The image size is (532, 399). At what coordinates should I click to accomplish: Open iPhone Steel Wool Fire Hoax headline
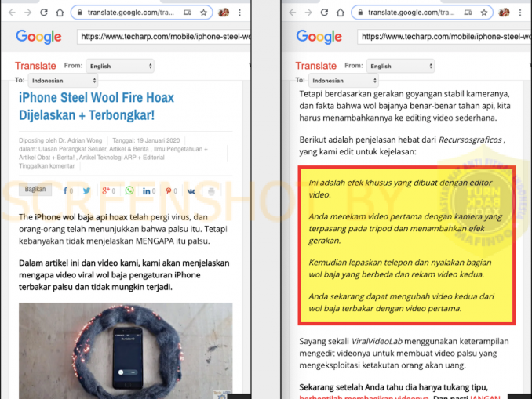coord(97,106)
